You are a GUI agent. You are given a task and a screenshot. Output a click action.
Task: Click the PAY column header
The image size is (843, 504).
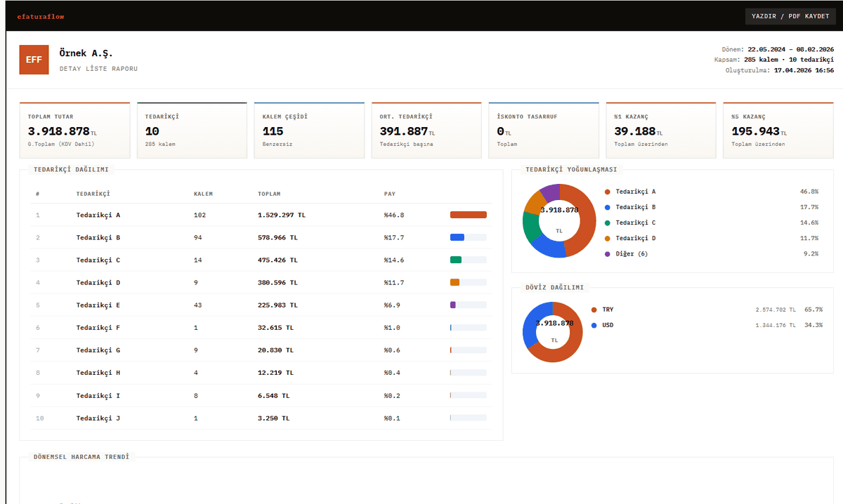[x=389, y=194]
